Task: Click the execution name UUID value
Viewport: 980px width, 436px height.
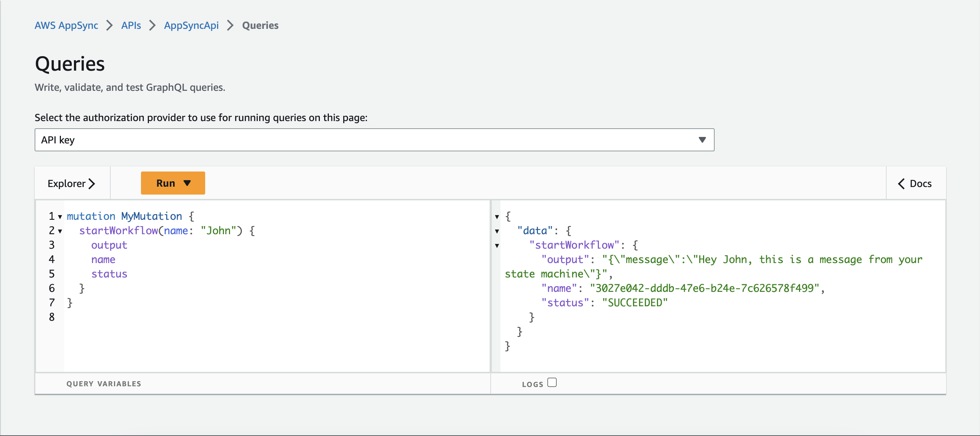Action: pos(704,289)
